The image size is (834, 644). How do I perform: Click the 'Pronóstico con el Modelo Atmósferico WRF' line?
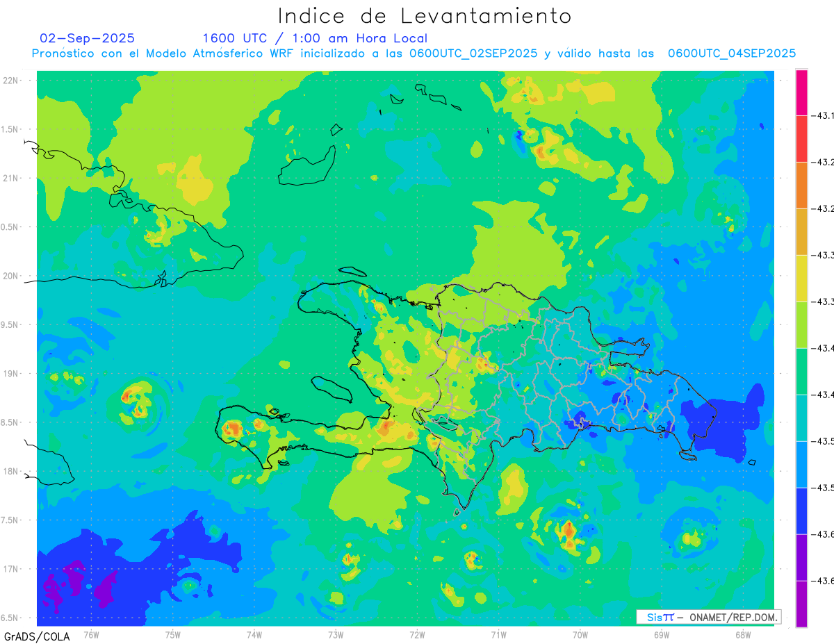click(414, 53)
